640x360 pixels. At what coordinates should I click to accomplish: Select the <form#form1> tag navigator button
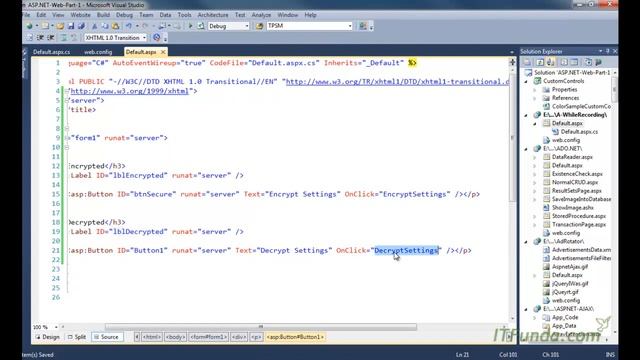(208, 337)
